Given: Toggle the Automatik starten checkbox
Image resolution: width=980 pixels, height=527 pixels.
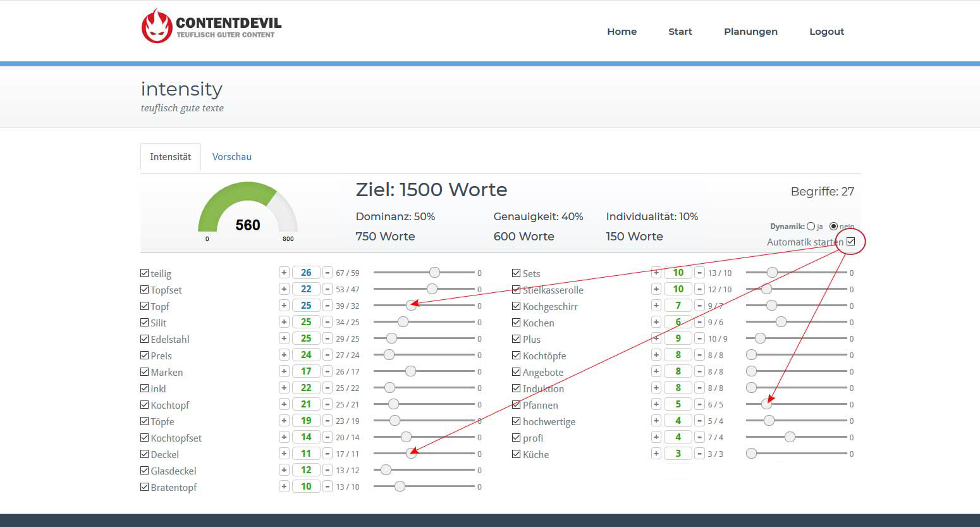Looking at the screenshot, I should [850, 242].
